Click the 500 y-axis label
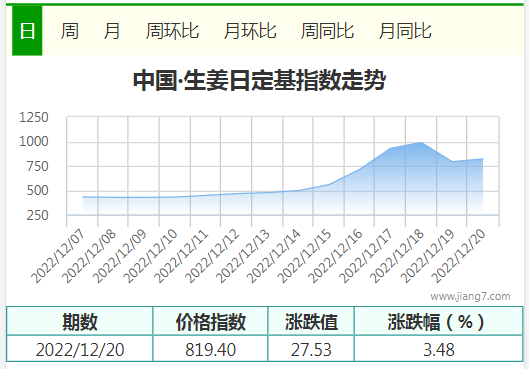The height and width of the screenshot is (369, 529). pyautogui.click(x=37, y=191)
